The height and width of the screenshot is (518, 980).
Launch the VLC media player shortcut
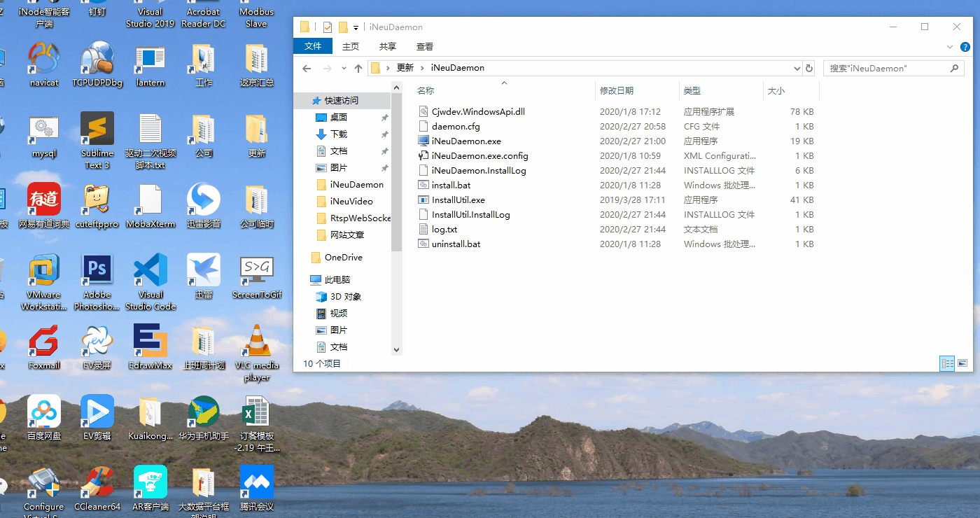257,342
